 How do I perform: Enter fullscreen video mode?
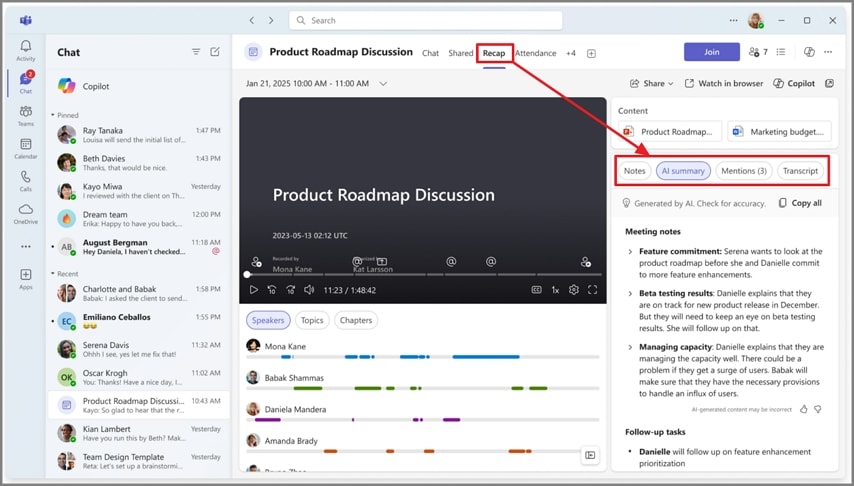click(593, 290)
